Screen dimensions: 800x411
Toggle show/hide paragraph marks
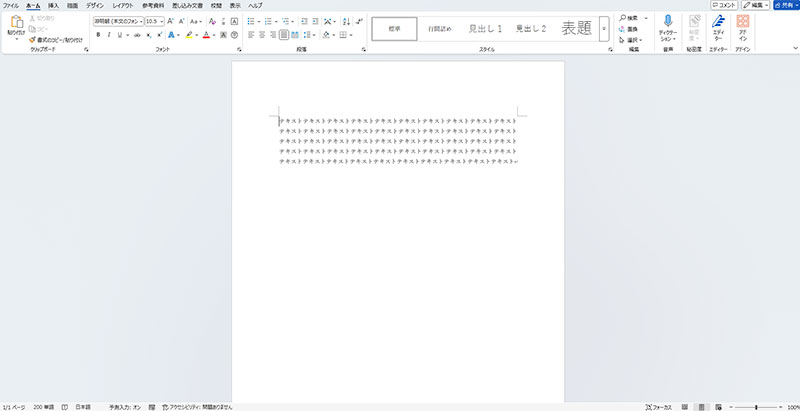click(359, 21)
